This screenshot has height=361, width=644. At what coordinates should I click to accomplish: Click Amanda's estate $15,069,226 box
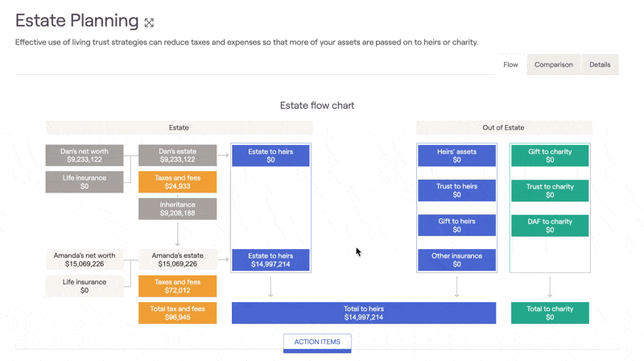[177, 259]
